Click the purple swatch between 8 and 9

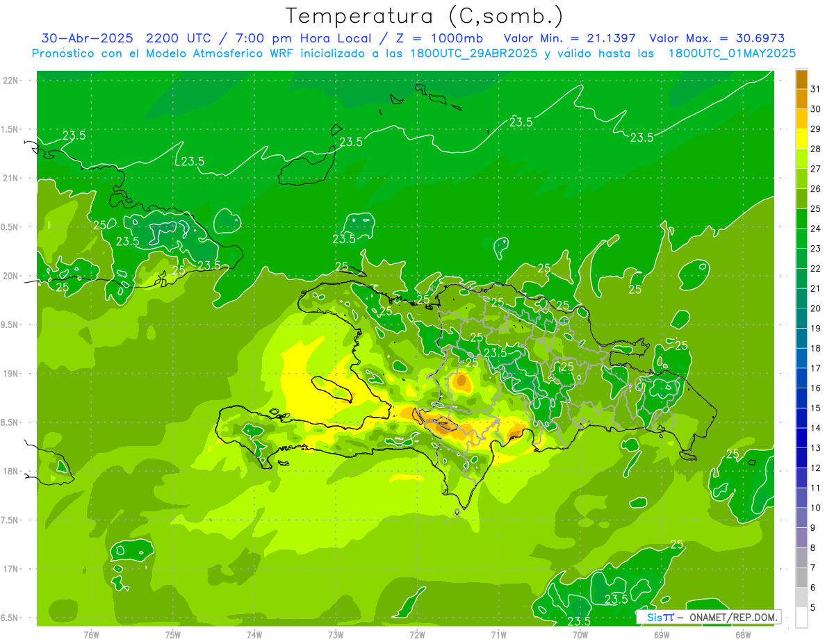pos(801,538)
